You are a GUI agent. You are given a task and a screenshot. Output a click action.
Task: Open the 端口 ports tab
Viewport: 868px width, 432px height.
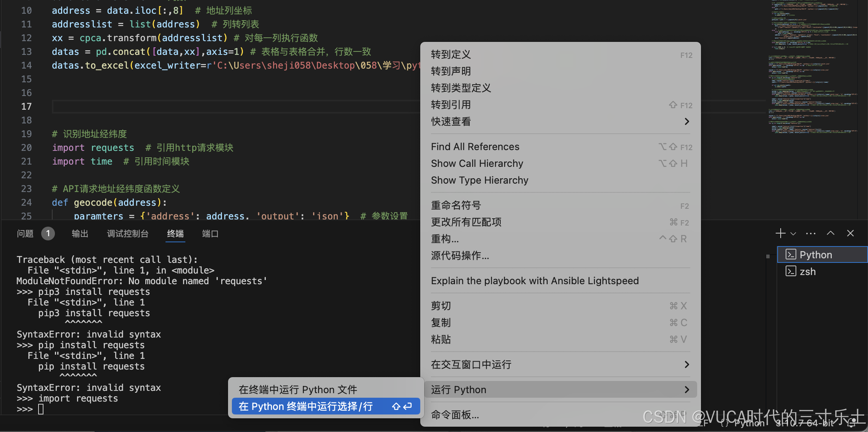[210, 234]
